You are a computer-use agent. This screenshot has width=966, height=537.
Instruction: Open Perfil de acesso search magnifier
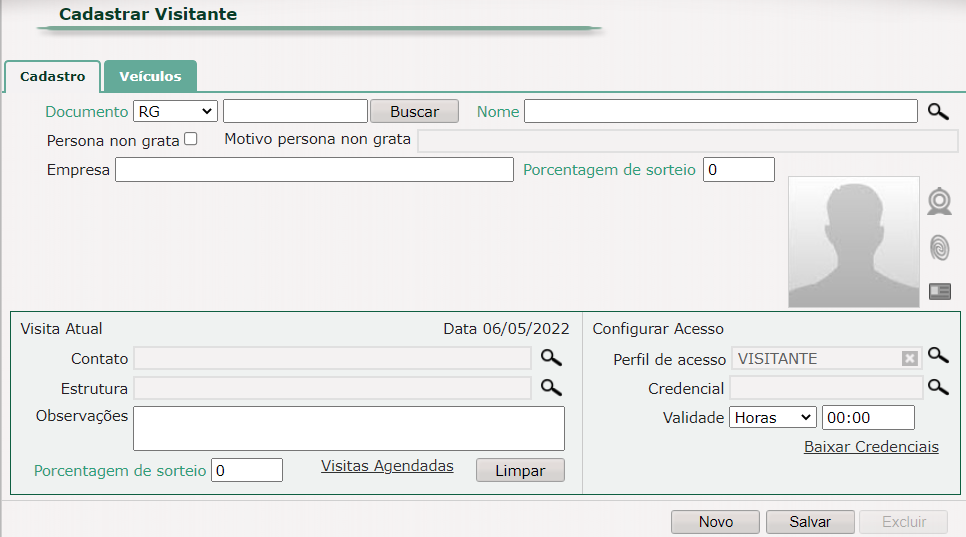(x=938, y=355)
